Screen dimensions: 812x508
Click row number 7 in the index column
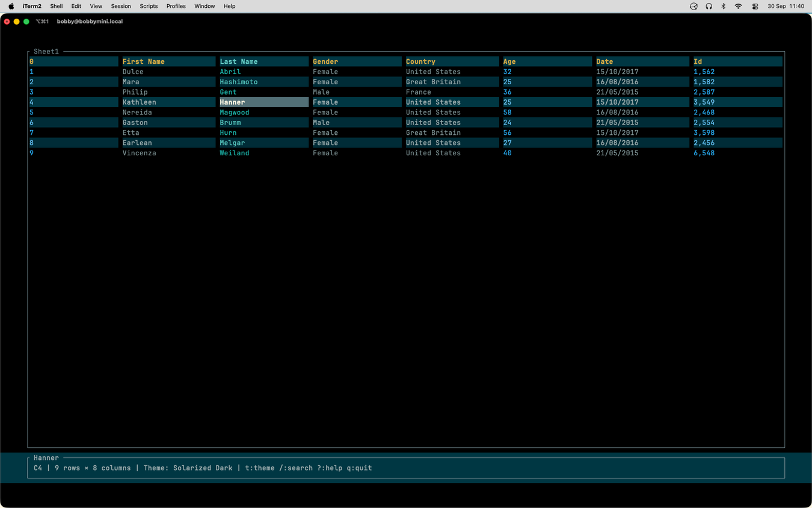[31, 132]
